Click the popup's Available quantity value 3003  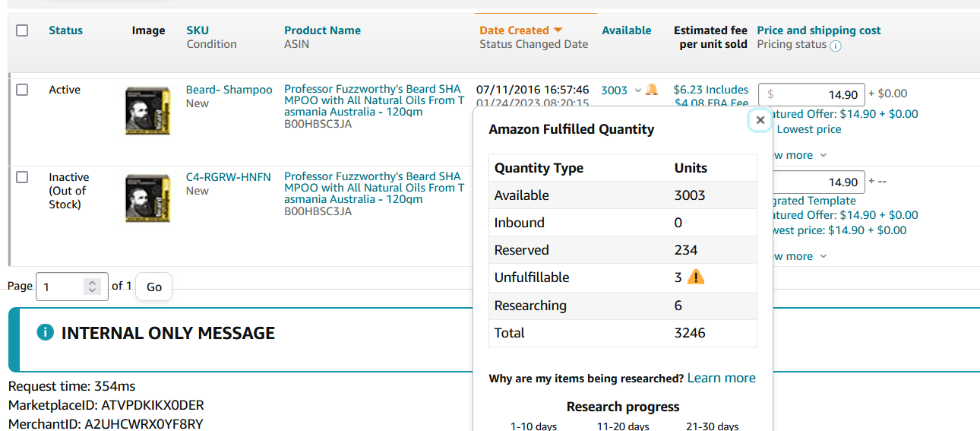(690, 195)
